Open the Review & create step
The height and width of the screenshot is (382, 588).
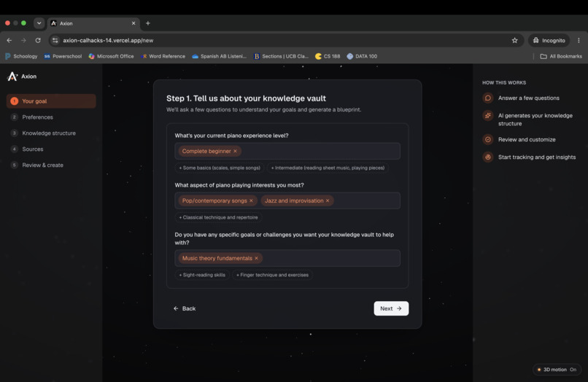51,165
